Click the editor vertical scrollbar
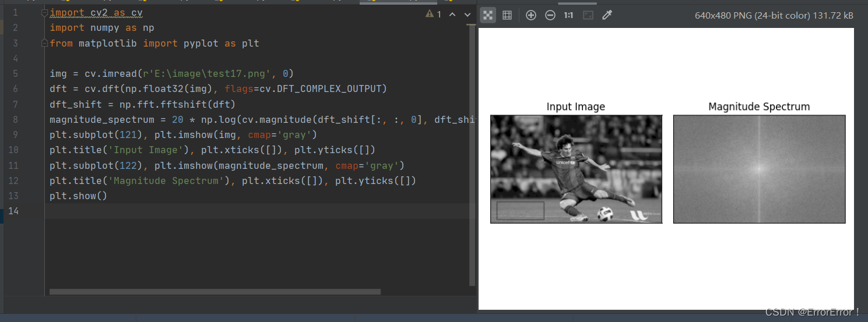The height and width of the screenshot is (322, 868). click(x=472, y=155)
